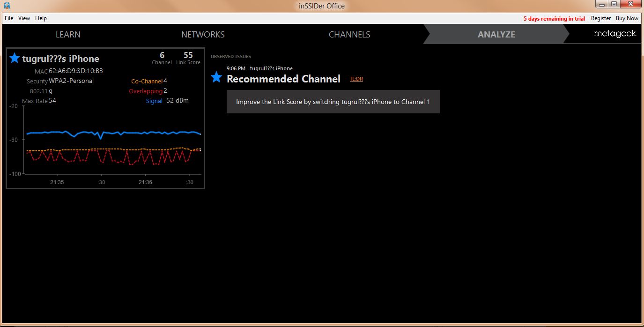Click the WPA2-Personal security value
Image resolution: width=644 pixels, height=327 pixels.
71,81
